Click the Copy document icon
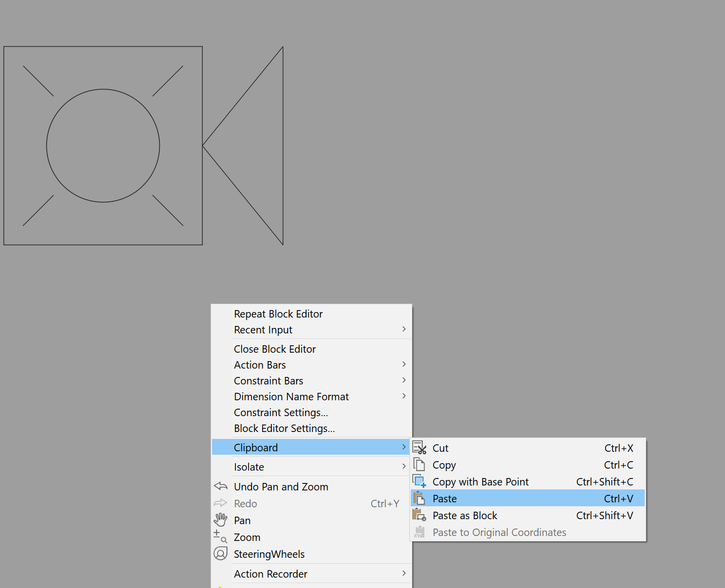Viewport: 725px width, 588px height. [x=419, y=465]
